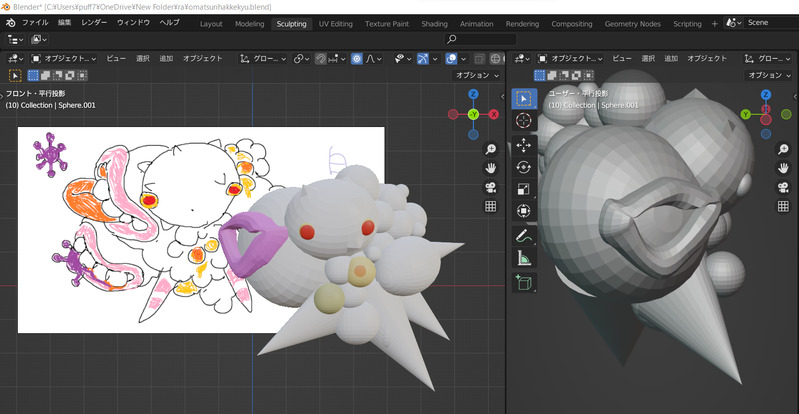Select the 3D Cursor tool
The image size is (799, 414).
523,120
